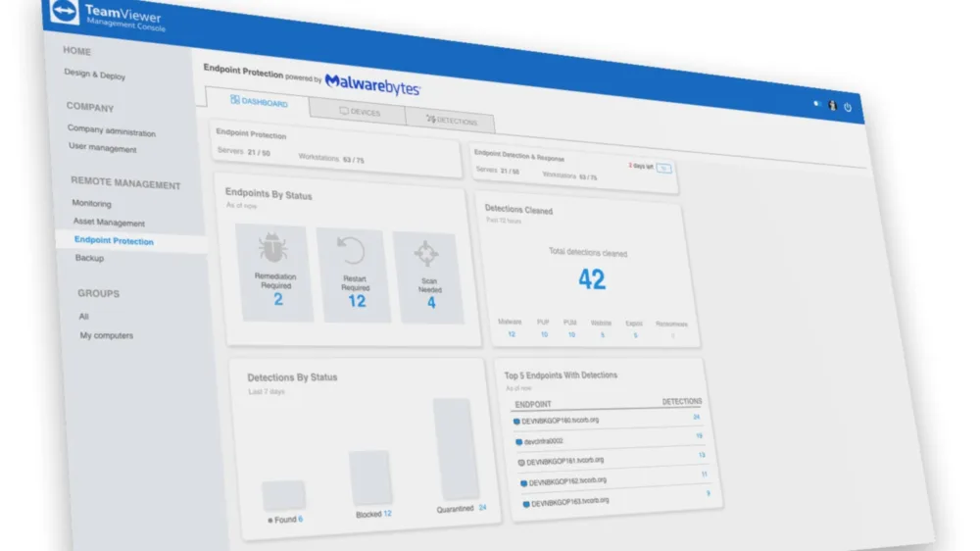Click the PUM count 10

click(571, 335)
